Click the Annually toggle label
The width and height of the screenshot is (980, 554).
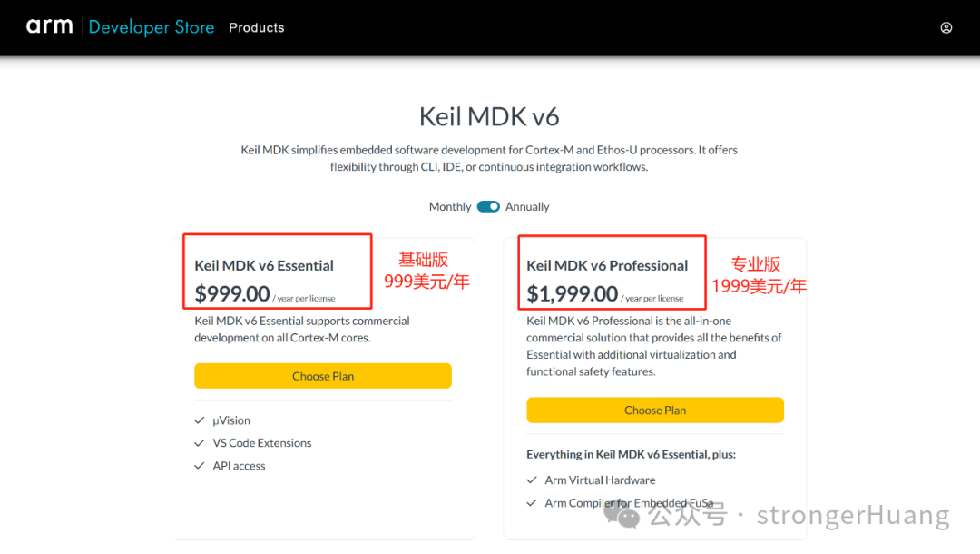pyautogui.click(x=528, y=206)
